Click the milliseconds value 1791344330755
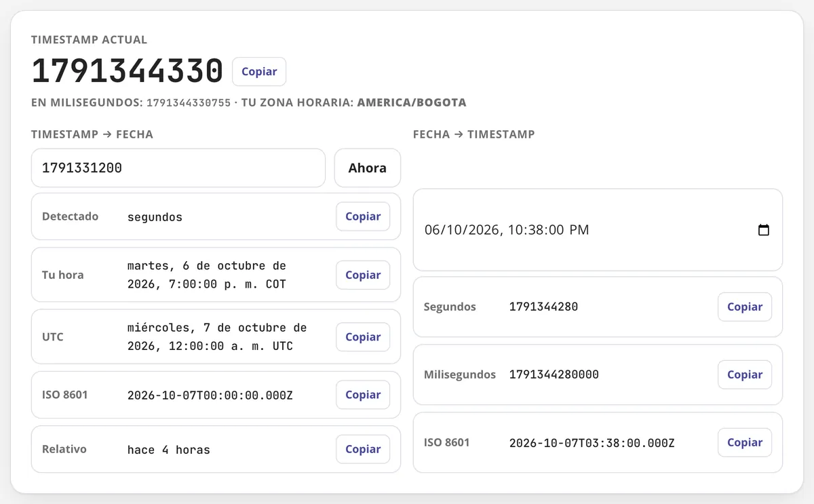Image resolution: width=814 pixels, height=504 pixels. tap(189, 103)
